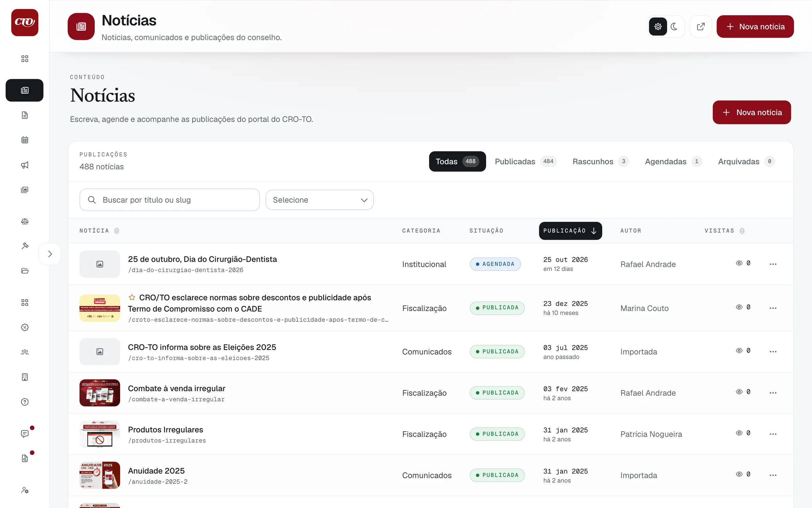Open the help question-mark sidebar icon

coord(25,402)
